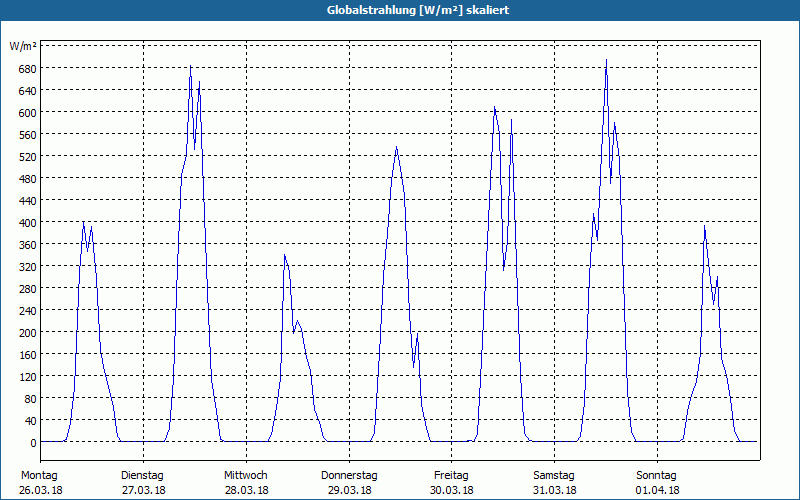The height and width of the screenshot is (500, 800).
Task: Click the 200 value on y-axis
Action: tap(28, 333)
